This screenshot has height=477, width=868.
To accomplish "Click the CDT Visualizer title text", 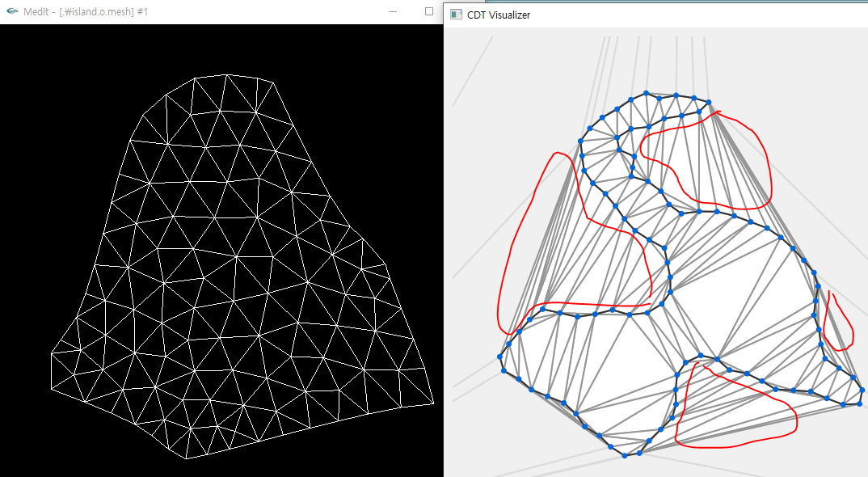I will pyautogui.click(x=499, y=15).
